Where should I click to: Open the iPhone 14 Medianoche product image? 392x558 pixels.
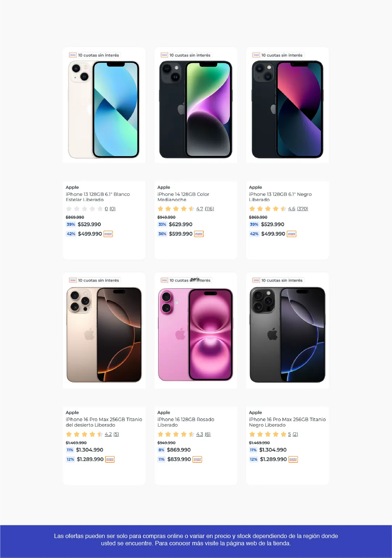coord(196,109)
